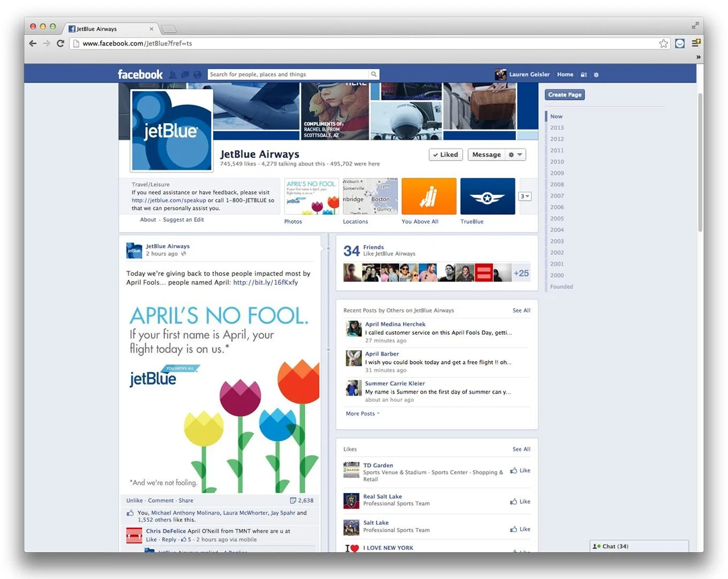Expand the Chrome toolbar overflow chevron
The width and height of the screenshot is (728, 579).
[698, 57]
